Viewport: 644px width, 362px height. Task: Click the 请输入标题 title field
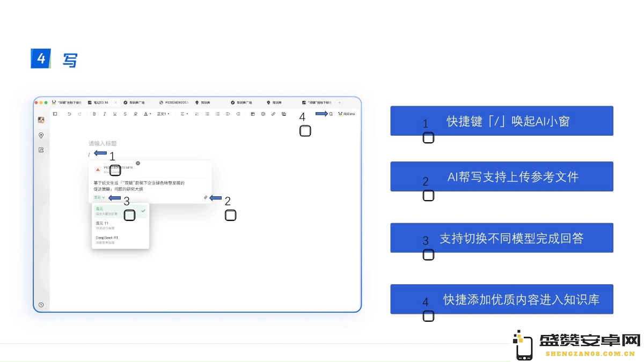103,143
